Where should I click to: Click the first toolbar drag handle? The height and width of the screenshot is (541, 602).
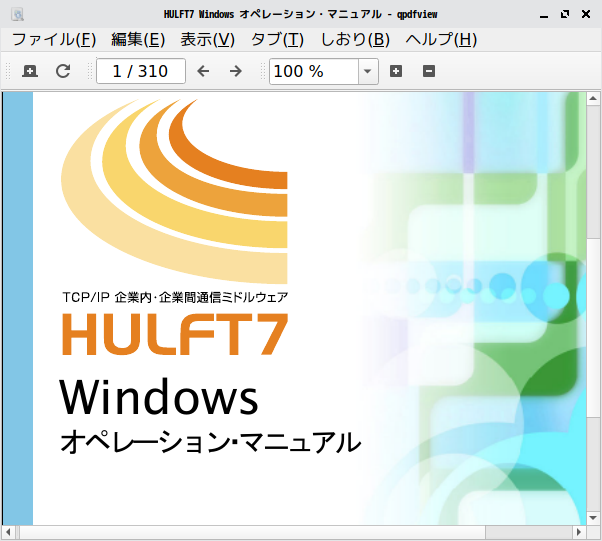8,71
